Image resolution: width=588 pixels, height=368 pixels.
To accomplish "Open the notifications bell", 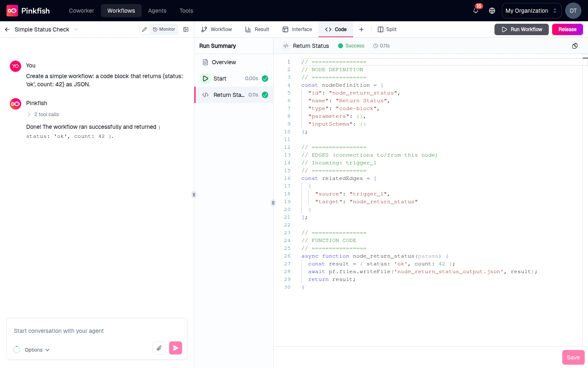I will (x=475, y=11).
